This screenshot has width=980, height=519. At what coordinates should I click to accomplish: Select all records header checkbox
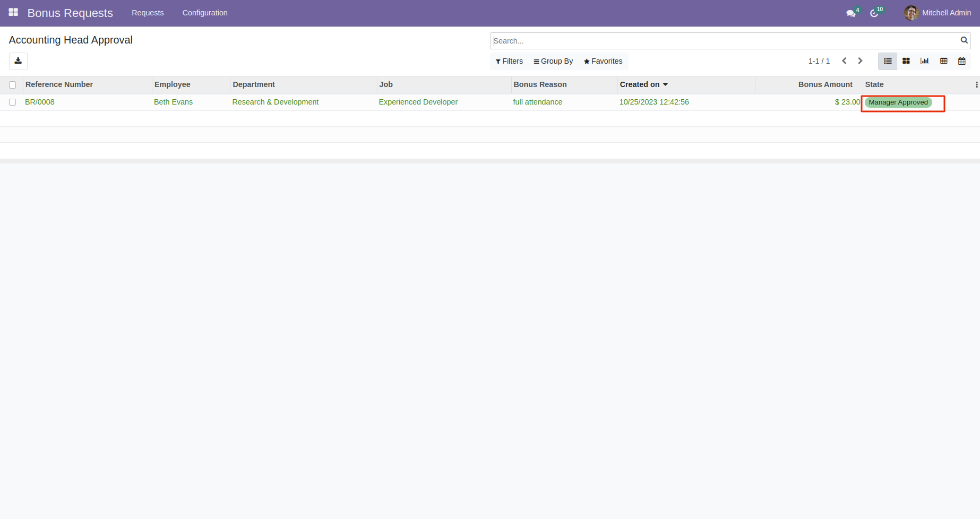pos(13,85)
